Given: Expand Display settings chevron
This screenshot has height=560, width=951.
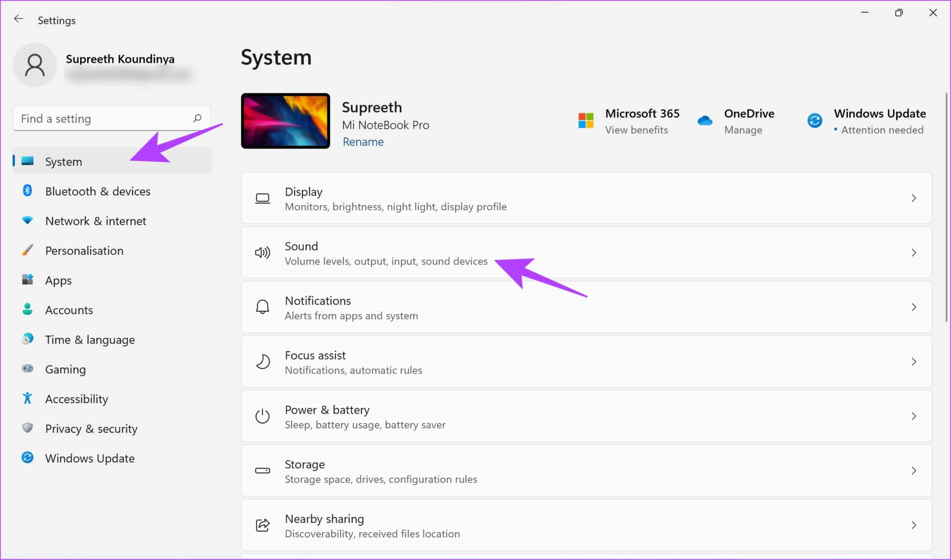Looking at the screenshot, I should click(x=914, y=198).
